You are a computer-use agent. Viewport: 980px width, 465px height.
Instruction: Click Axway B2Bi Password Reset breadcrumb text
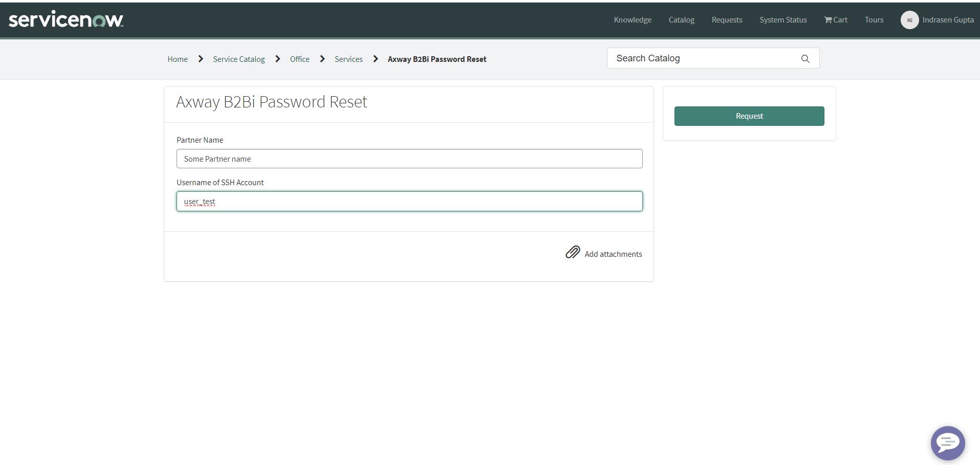click(437, 59)
